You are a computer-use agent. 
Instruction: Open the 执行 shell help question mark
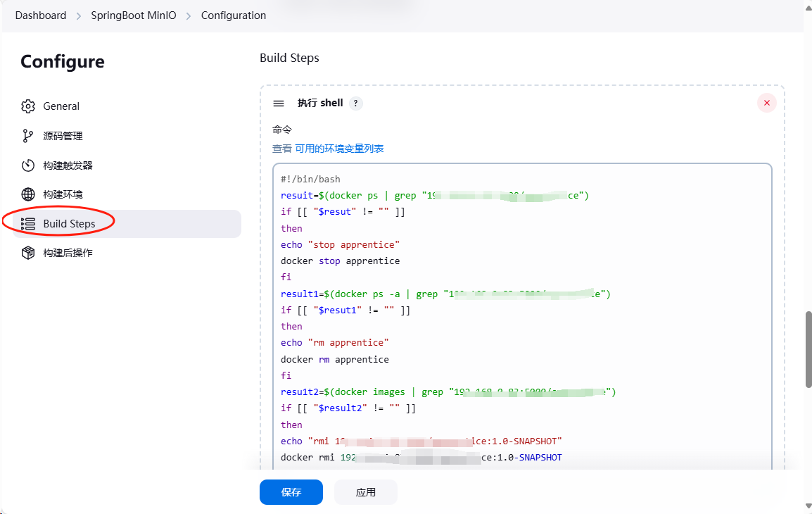355,103
